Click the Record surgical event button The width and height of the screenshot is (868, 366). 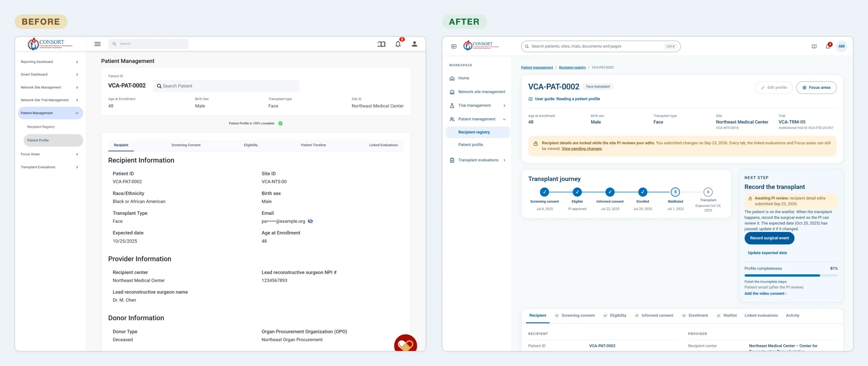point(769,238)
